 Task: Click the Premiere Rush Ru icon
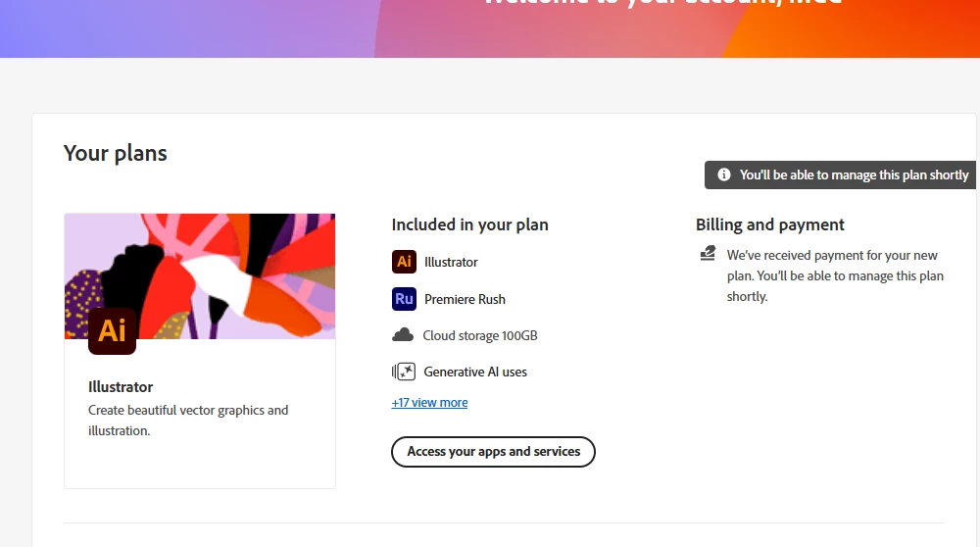tap(404, 299)
